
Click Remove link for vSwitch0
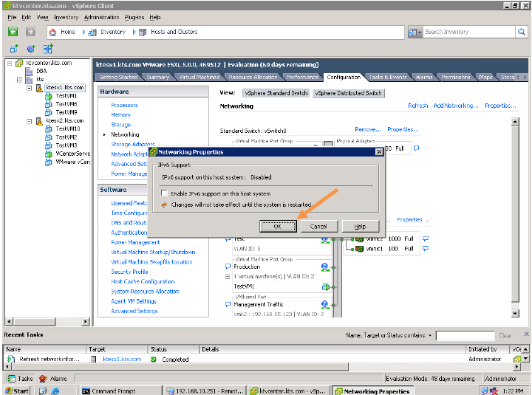pyautogui.click(x=368, y=129)
